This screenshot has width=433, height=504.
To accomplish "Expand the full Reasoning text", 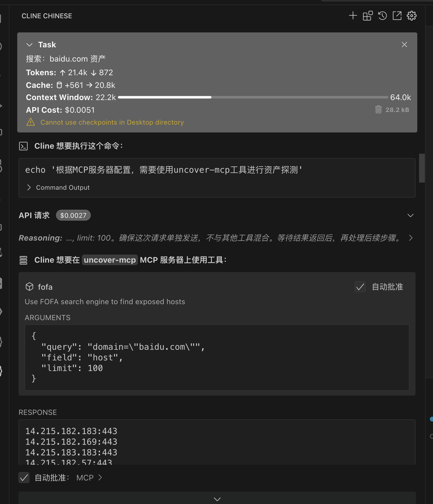I will tap(411, 238).
